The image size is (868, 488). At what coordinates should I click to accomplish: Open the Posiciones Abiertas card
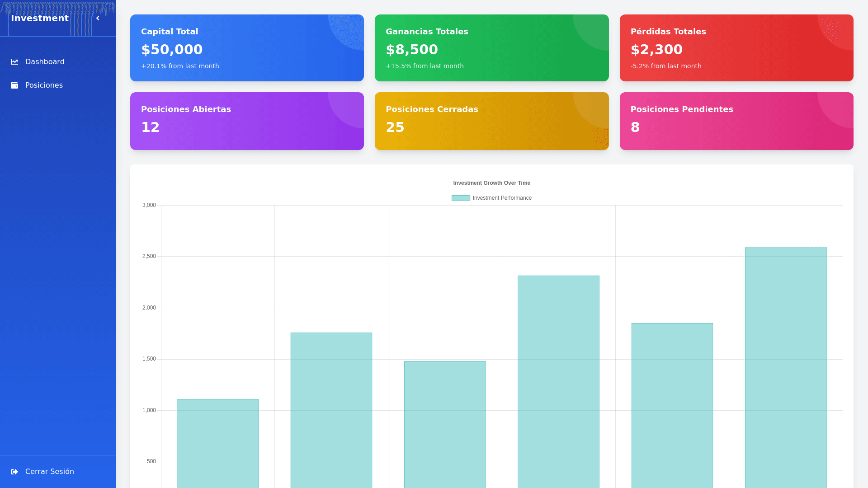pyautogui.click(x=247, y=121)
